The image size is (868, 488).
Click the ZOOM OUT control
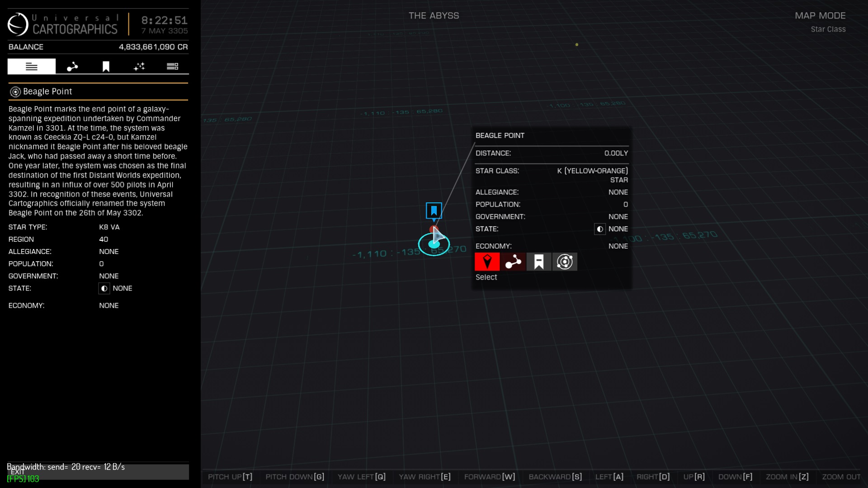(841, 477)
